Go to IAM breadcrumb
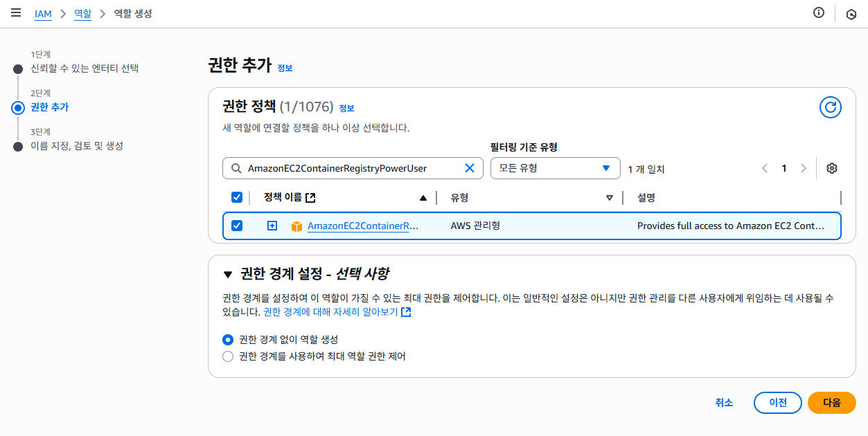The image size is (868, 436). coord(43,14)
